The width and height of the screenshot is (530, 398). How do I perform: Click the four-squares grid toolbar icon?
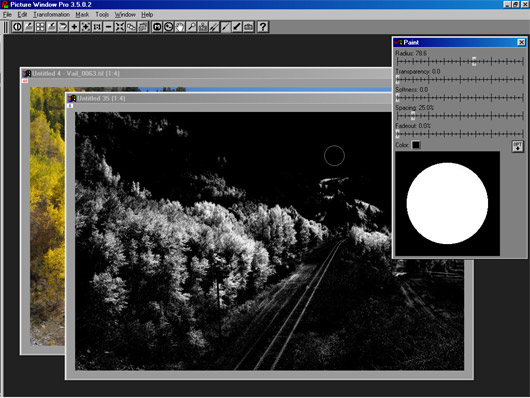[40, 27]
